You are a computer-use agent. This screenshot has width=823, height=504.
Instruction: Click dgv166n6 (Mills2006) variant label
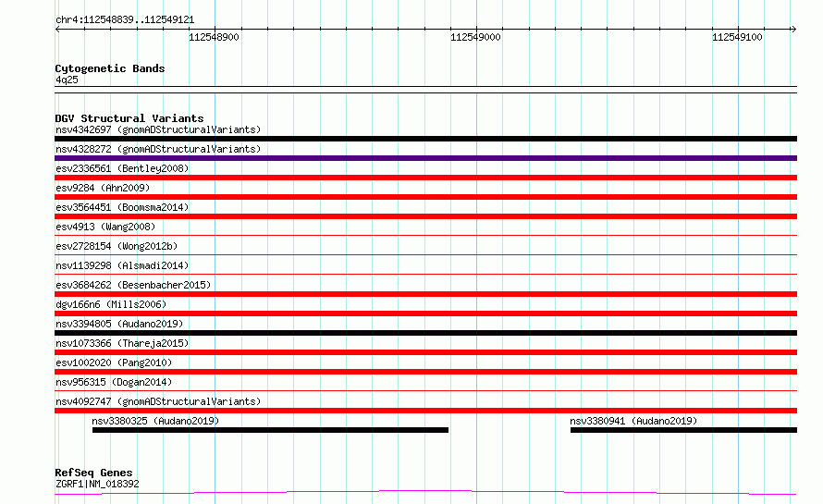111,304
